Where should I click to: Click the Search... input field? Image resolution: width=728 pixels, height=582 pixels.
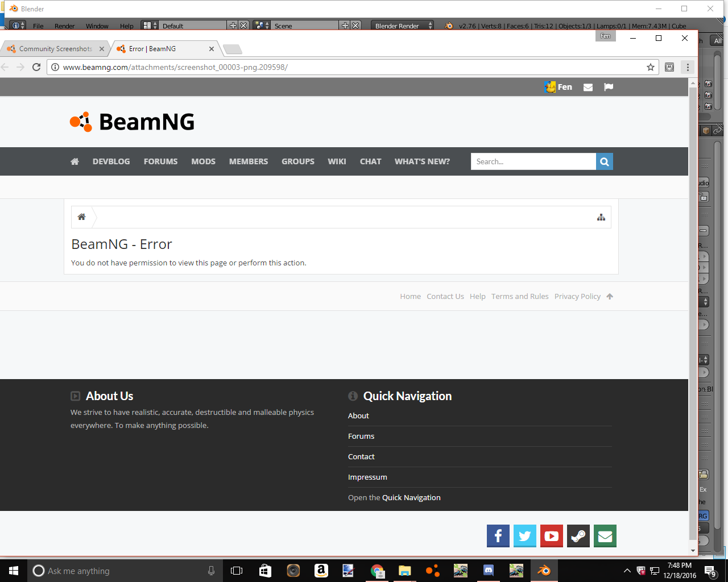click(533, 161)
